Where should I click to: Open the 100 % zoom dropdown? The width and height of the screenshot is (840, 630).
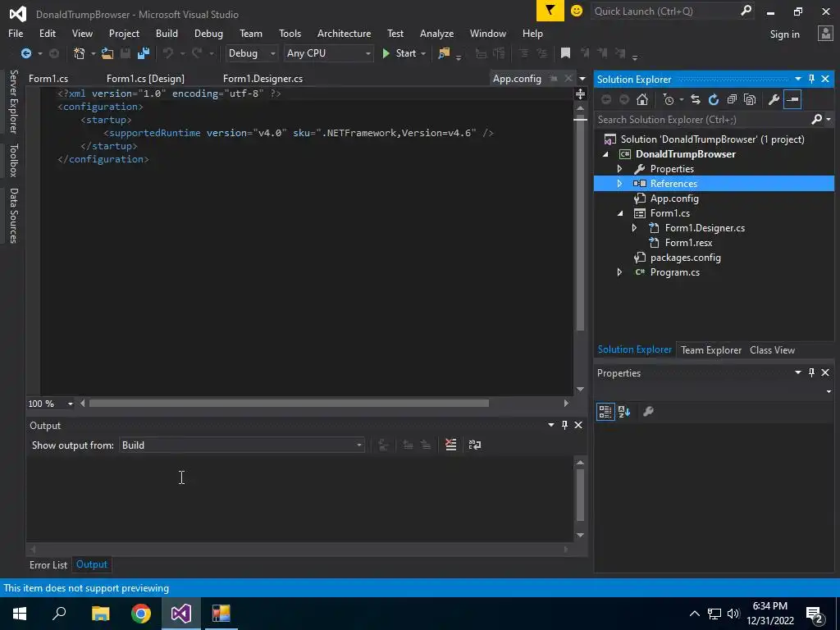pos(71,404)
